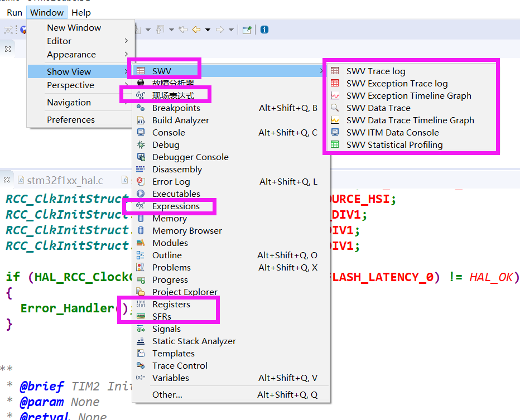Select the 故障分析器 view entry

pyautogui.click(x=173, y=83)
